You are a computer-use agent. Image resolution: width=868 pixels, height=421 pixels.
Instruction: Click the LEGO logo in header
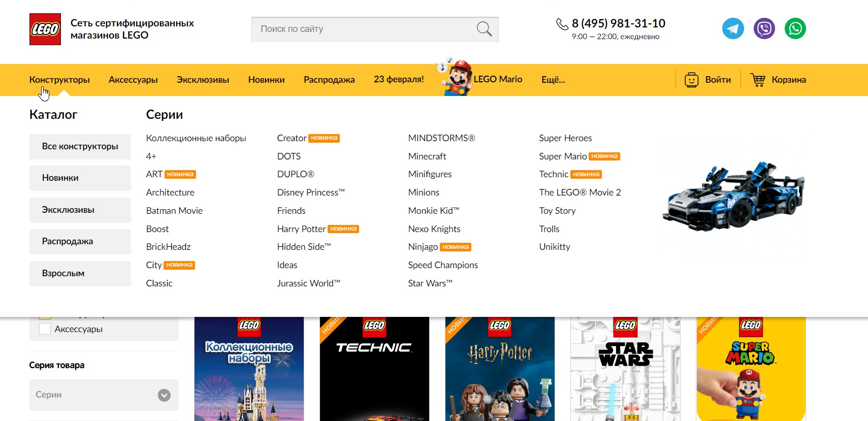pyautogui.click(x=45, y=29)
